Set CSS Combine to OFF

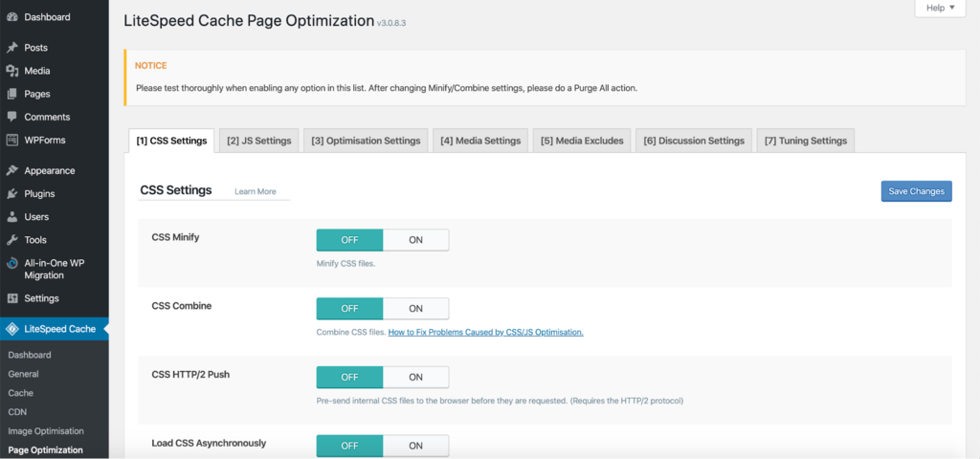[x=349, y=309]
